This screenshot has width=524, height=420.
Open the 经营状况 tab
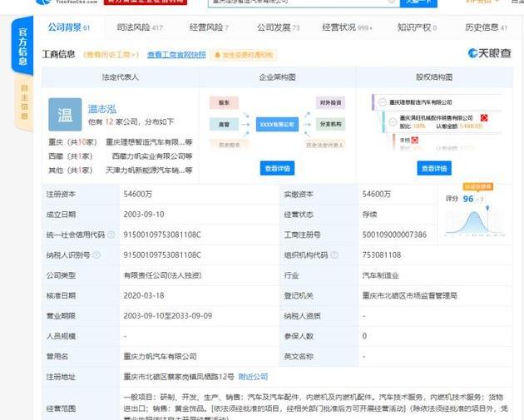(x=347, y=27)
